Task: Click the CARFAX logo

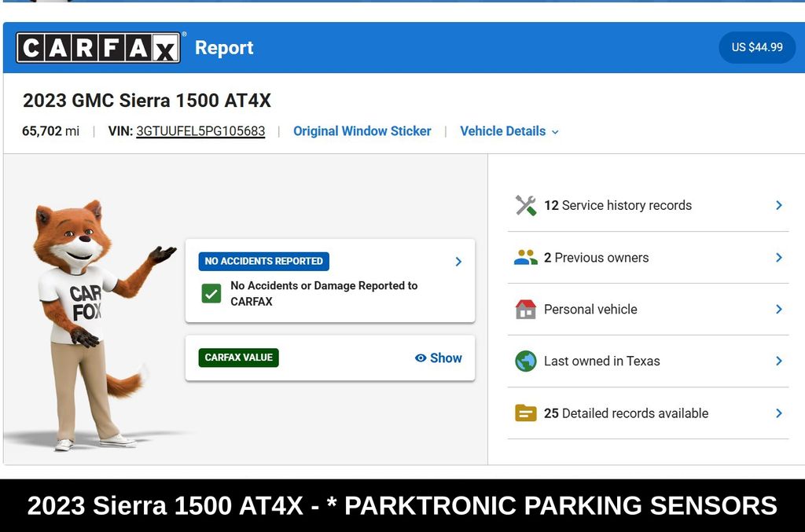Action: click(x=98, y=48)
